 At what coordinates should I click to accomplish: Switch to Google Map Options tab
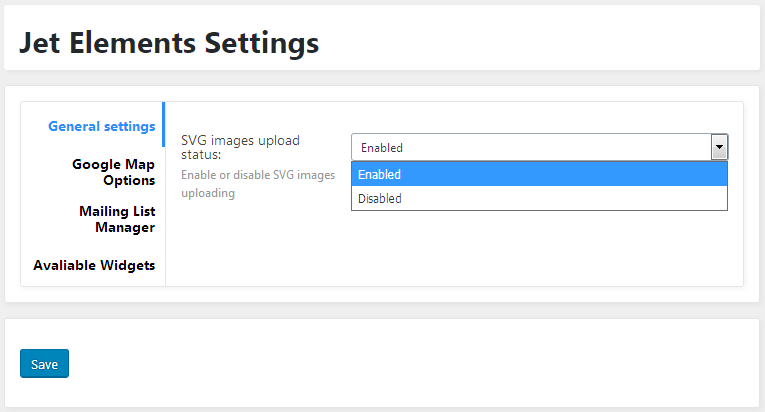[113, 172]
